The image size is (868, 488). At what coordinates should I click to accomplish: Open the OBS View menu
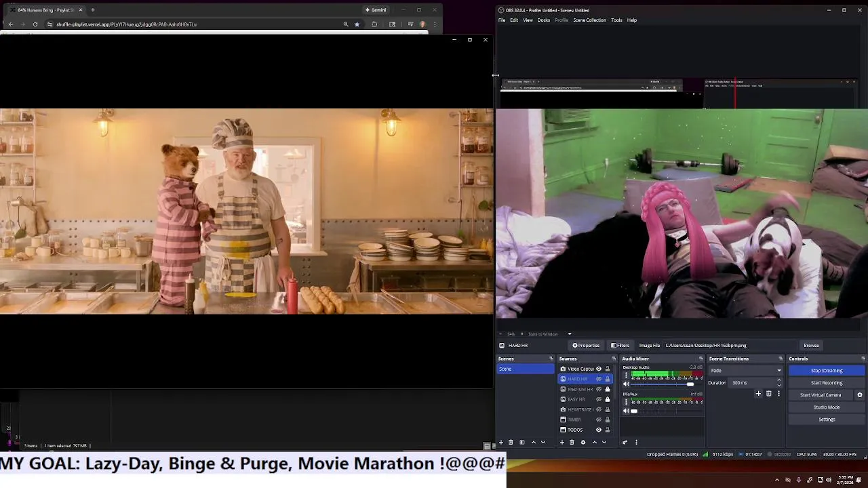[x=528, y=20]
